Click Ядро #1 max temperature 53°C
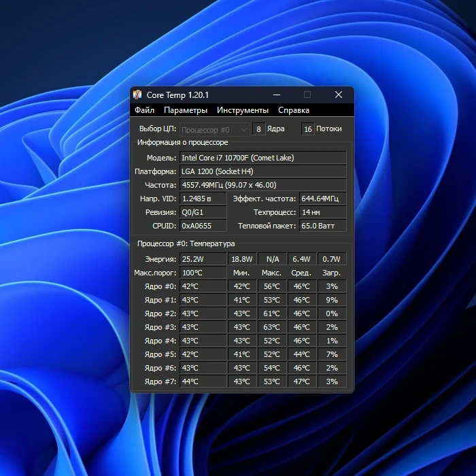 click(x=272, y=300)
